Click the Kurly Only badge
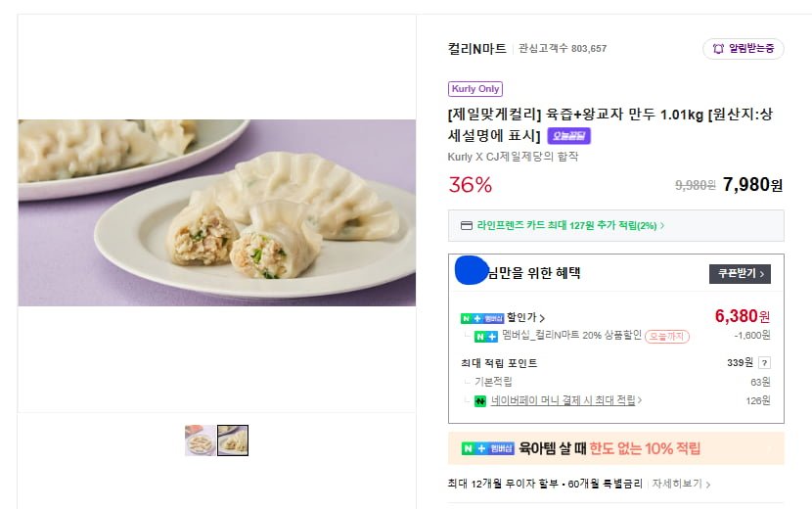 pos(474,89)
